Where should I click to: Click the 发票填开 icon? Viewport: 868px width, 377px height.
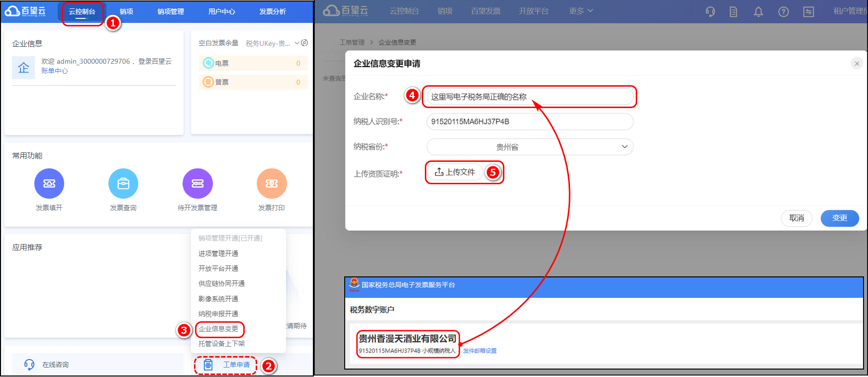tap(49, 183)
